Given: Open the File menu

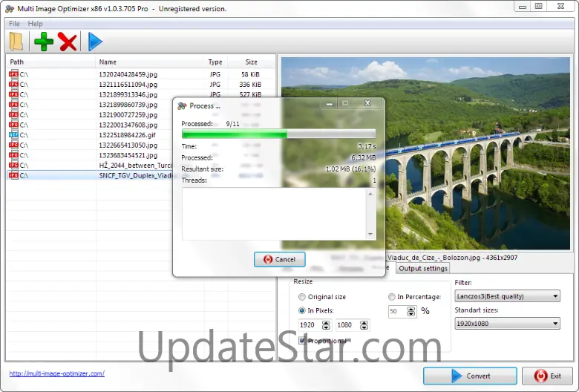Looking at the screenshot, I should 14,24.
